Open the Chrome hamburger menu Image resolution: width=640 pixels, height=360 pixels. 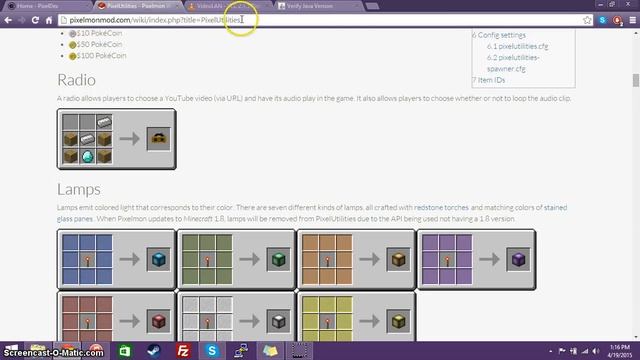[633, 20]
